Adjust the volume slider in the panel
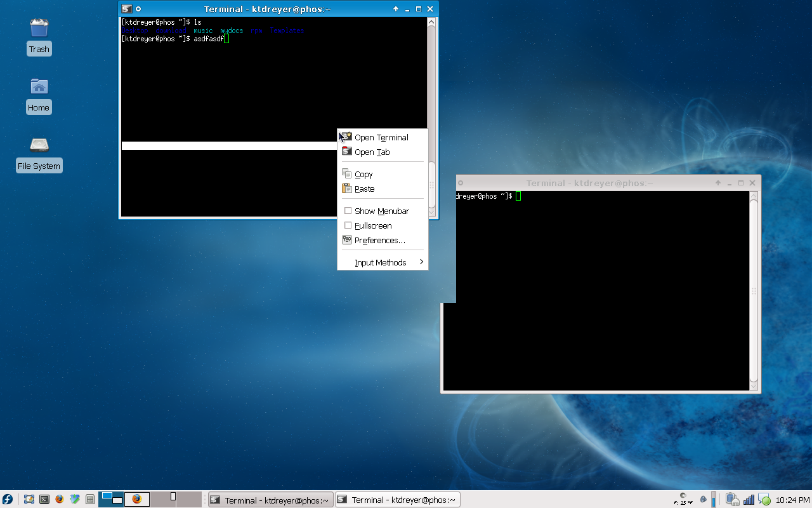Image resolution: width=812 pixels, height=508 pixels. pyautogui.click(x=714, y=500)
